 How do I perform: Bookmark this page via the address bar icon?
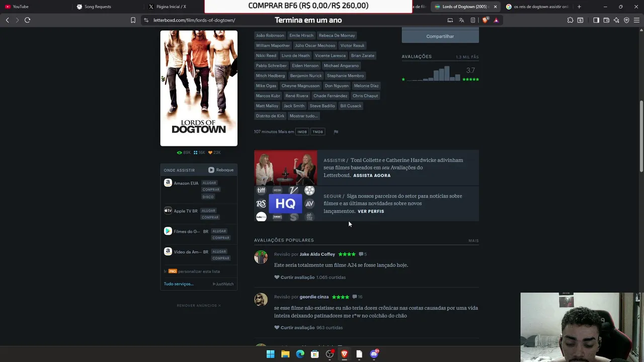(133, 20)
